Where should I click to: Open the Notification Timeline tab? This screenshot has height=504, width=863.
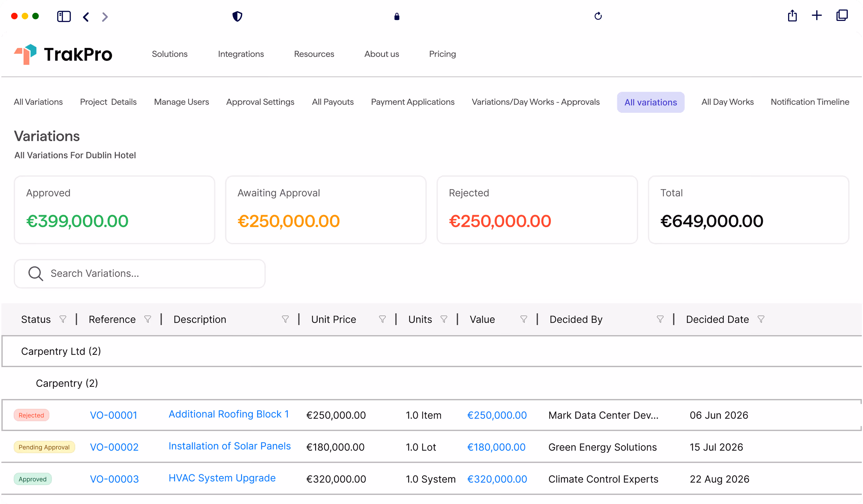(810, 102)
